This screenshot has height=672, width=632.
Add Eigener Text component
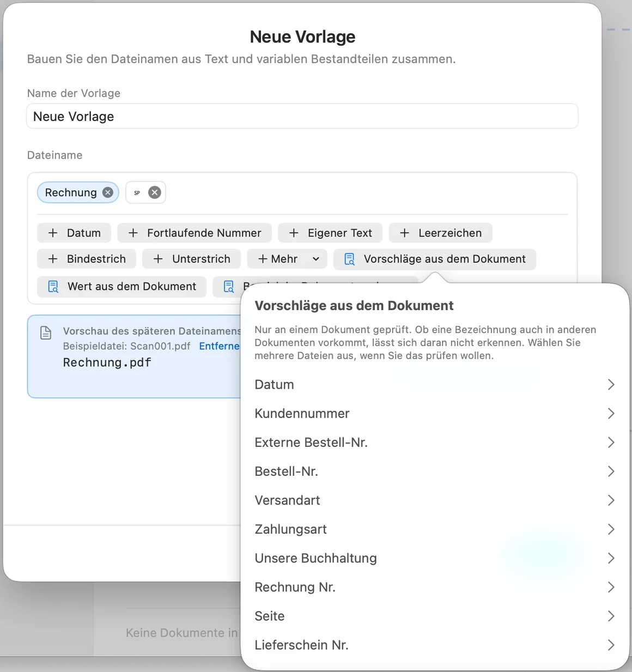tap(330, 233)
